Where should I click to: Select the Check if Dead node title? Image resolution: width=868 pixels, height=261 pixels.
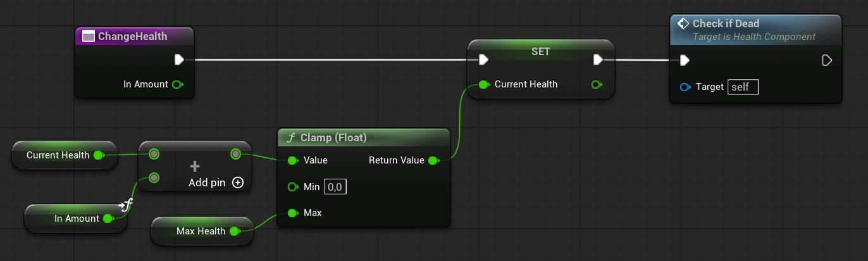click(x=726, y=24)
